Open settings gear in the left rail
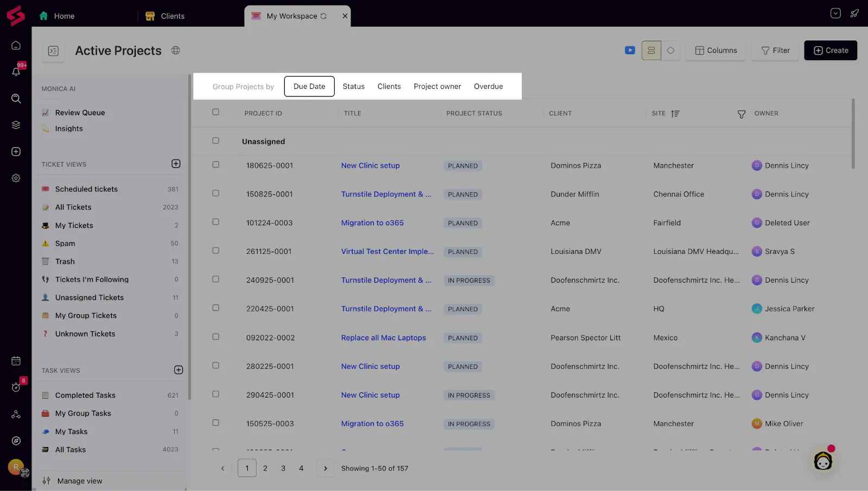868x491 pixels. pos(16,178)
